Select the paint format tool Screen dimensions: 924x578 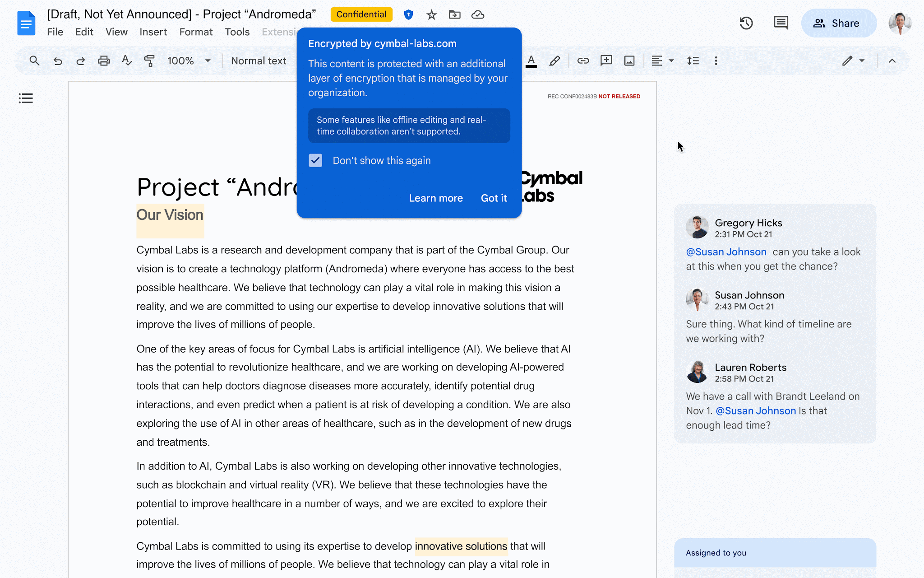coord(149,61)
